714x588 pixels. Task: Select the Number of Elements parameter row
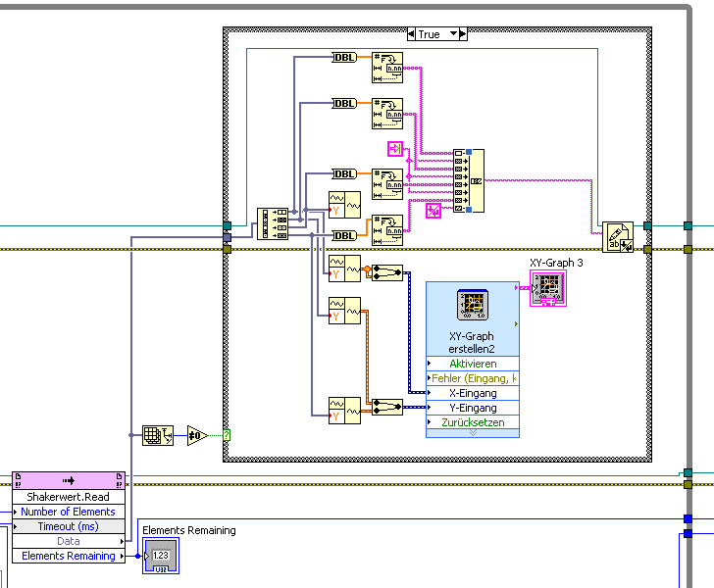69,512
